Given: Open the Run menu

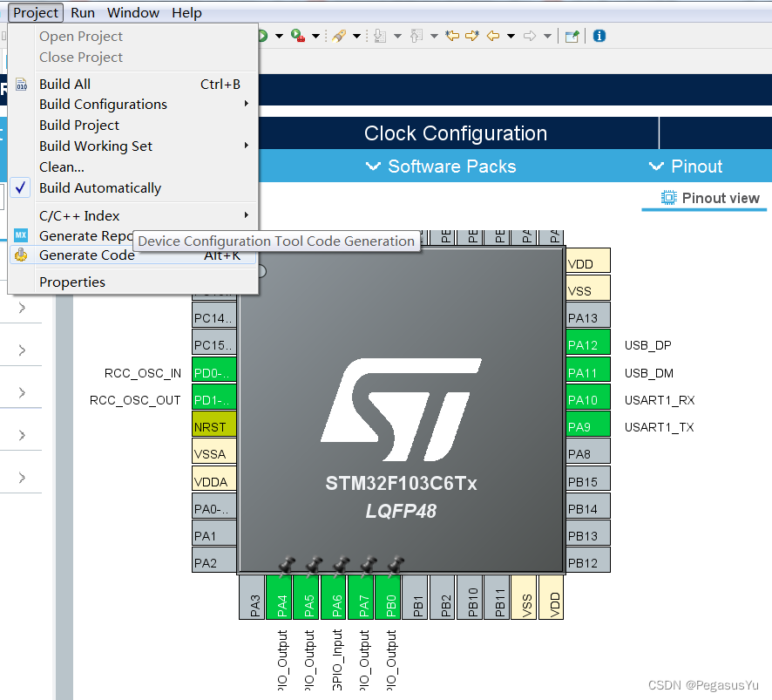Looking at the screenshot, I should pos(83,13).
